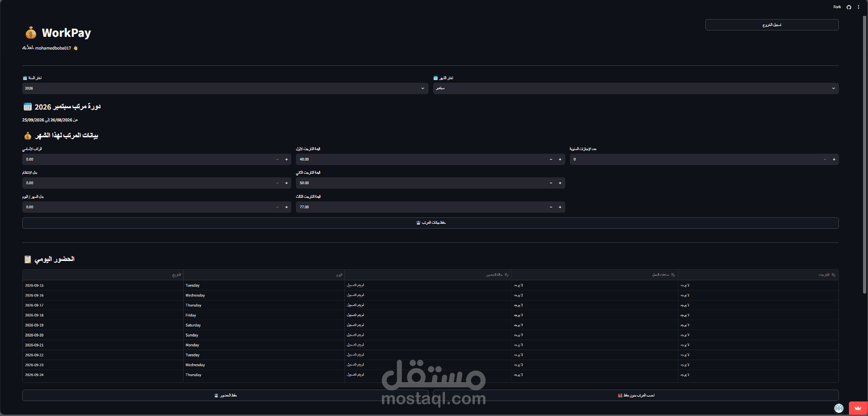
Task: Click the work hours cell for 2026-09-21
Action: (595, 345)
